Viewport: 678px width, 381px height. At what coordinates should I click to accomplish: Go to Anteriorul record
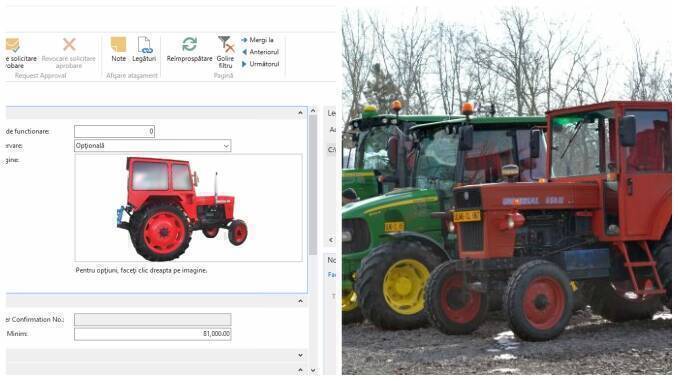(244, 52)
